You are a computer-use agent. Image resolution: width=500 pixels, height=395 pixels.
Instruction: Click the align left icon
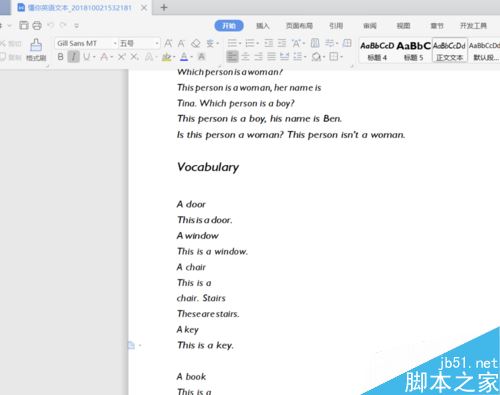pos(232,57)
